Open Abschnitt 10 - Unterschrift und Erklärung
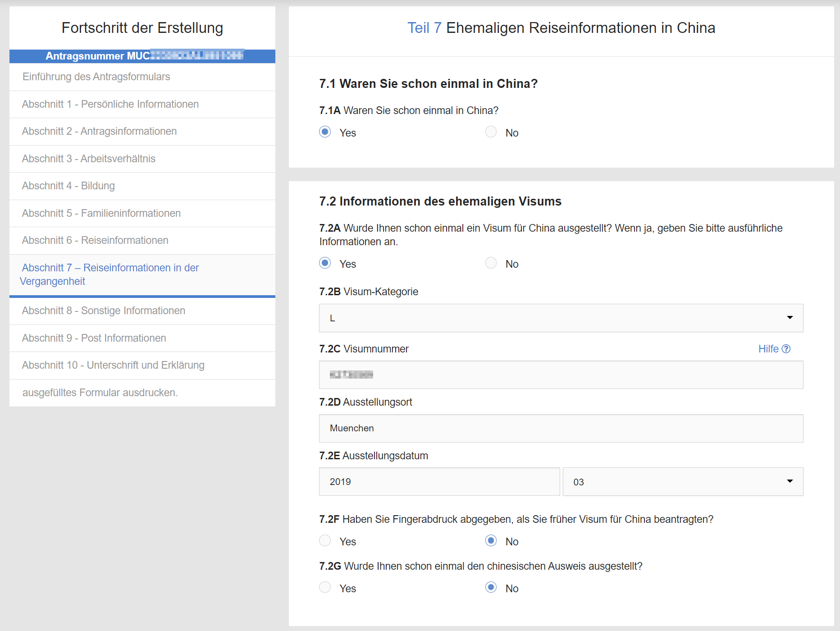840x631 pixels. point(113,365)
